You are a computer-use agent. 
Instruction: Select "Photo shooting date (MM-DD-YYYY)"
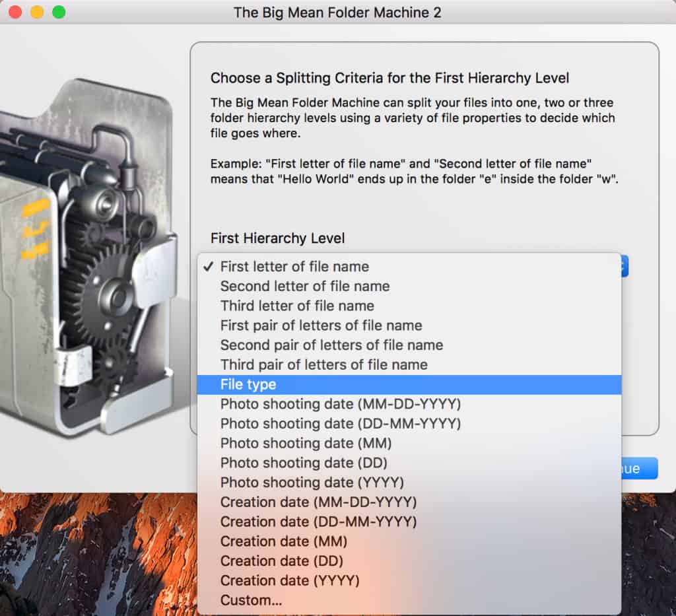click(x=340, y=404)
